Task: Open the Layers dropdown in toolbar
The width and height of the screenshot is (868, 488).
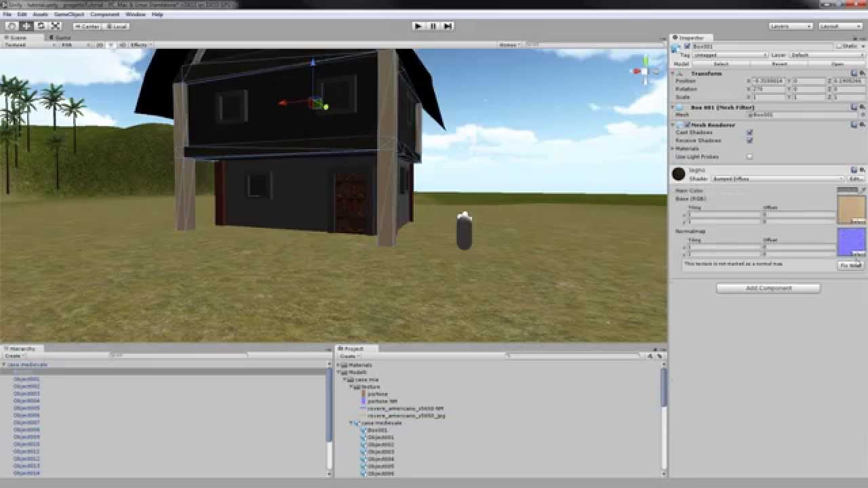Action: click(x=791, y=26)
